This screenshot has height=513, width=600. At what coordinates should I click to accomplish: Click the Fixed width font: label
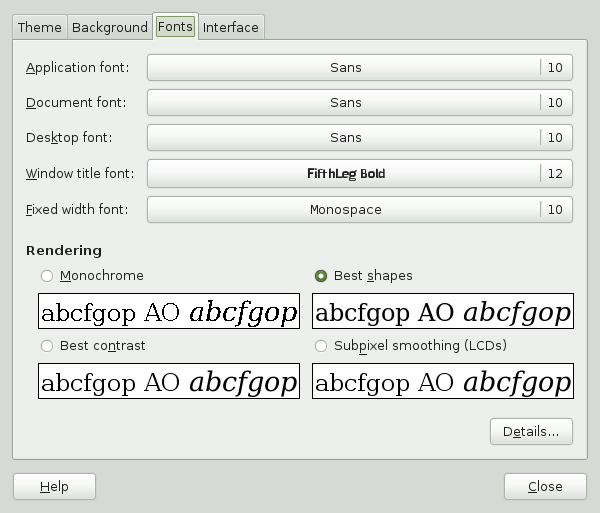click(x=77, y=210)
